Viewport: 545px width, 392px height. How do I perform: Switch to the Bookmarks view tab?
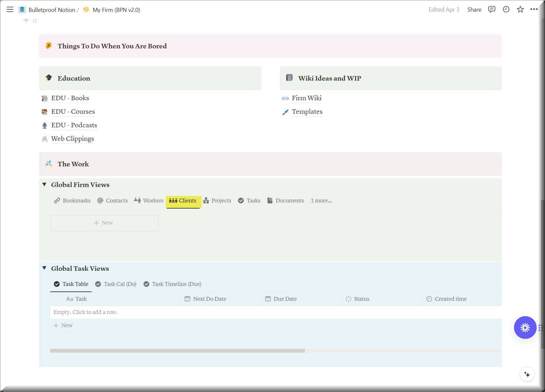[72, 201]
